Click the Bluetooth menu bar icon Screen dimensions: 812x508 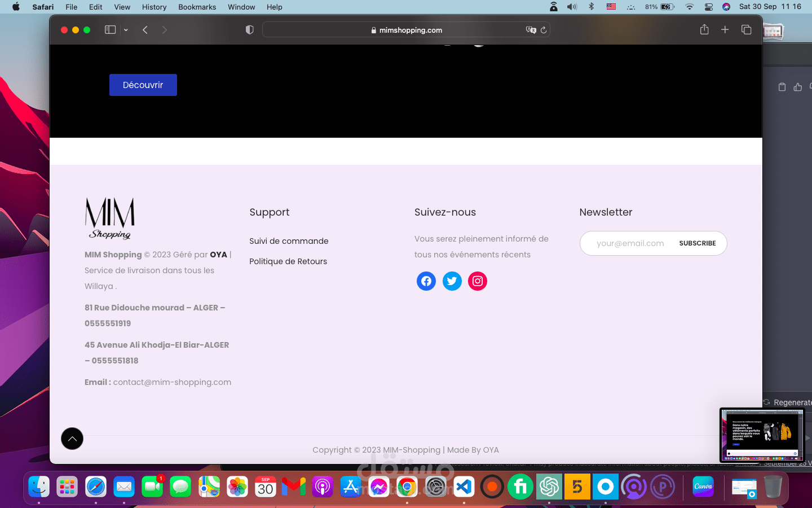point(592,7)
